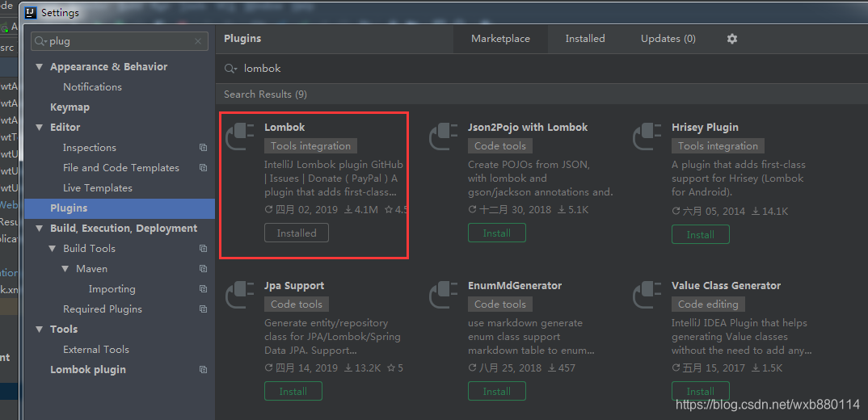The height and width of the screenshot is (420, 868).
Task: Select File and Code Templates
Action: click(x=121, y=168)
